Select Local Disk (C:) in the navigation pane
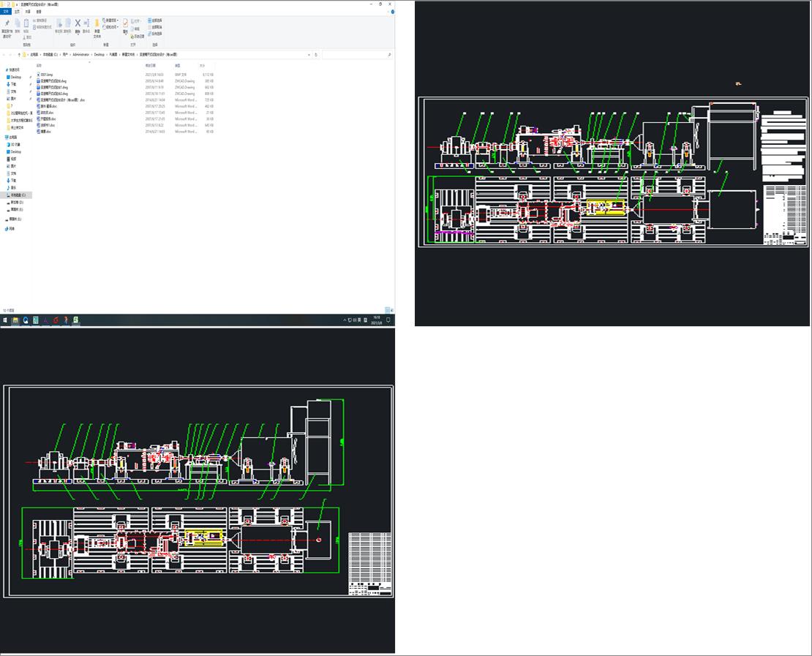The width and height of the screenshot is (812, 656). 18,195
